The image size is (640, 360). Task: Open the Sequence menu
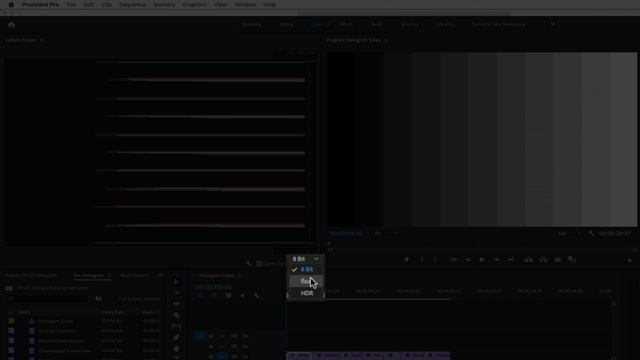[132, 4]
